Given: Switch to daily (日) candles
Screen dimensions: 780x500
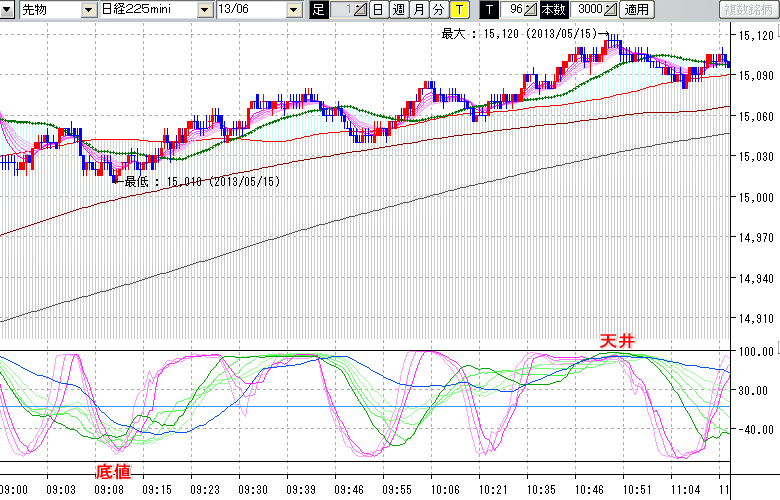Looking at the screenshot, I should (x=378, y=10).
